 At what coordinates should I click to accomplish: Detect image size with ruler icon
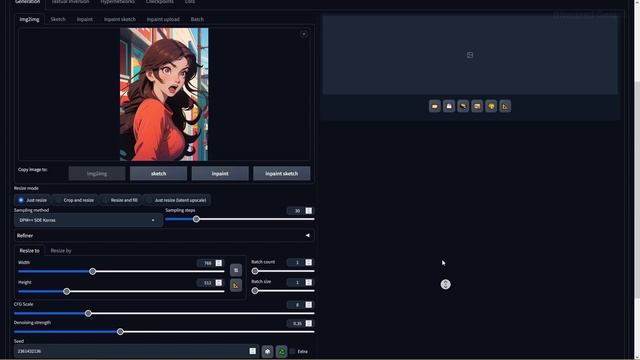[236, 285]
